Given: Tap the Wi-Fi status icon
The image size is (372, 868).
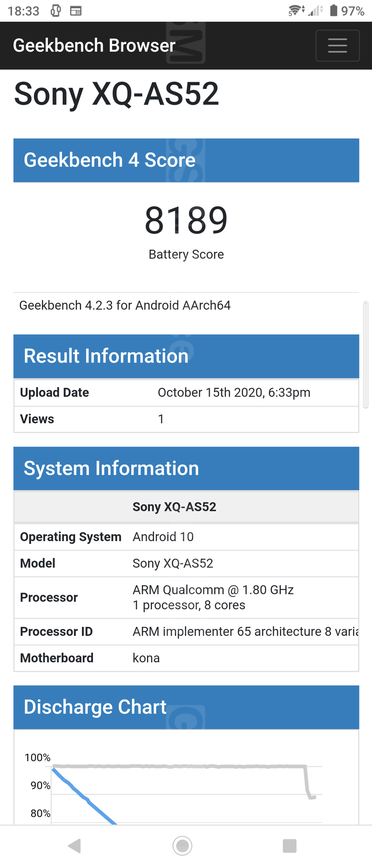Looking at the screenshot, I should [x=296, y=11].
